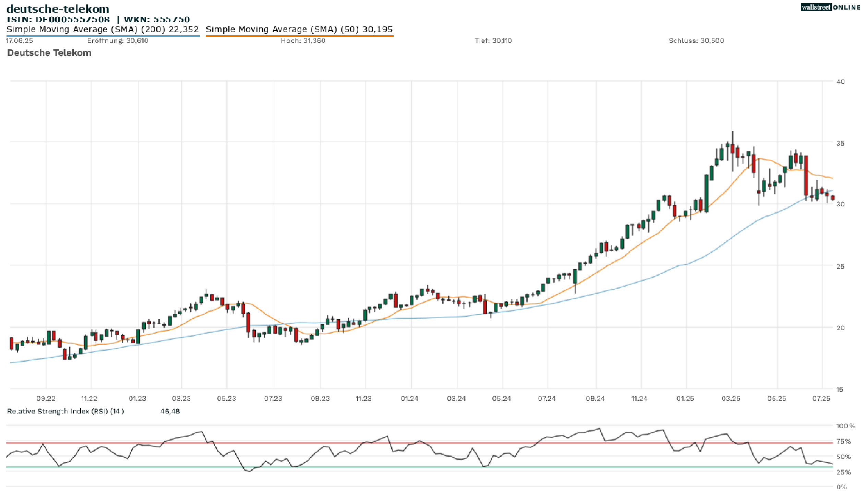The height and width of the screenshot is (504, 865).
Task: Click x-axis label 01.24
Action: point(409,399)
